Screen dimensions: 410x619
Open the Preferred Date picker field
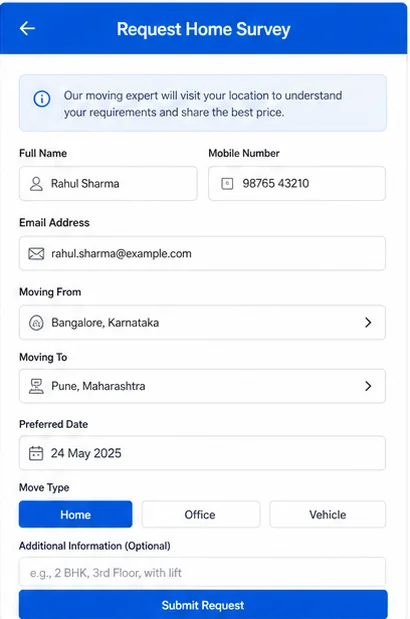click(x=202, y=453)
